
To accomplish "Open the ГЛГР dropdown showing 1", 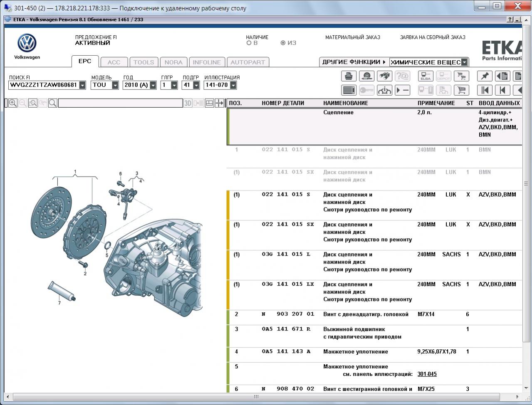I will pyautogui.click(x=174, y=85).
